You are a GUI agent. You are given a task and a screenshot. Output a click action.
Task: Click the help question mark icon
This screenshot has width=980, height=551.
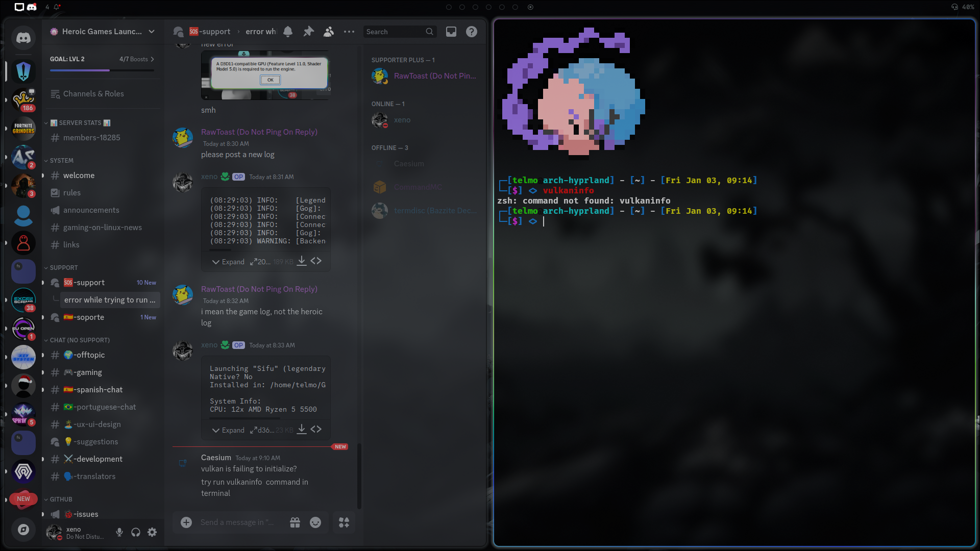pos(472,32)
